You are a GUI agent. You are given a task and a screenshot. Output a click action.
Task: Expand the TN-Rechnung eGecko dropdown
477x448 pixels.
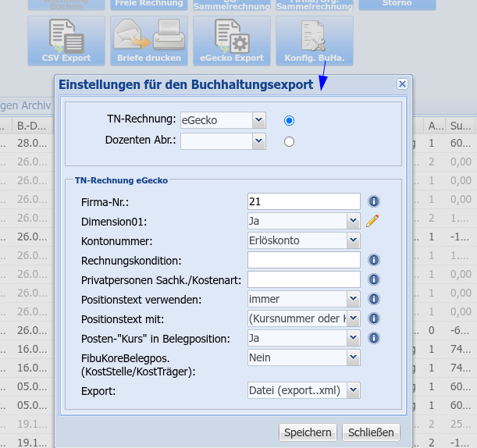coord(223,120)
